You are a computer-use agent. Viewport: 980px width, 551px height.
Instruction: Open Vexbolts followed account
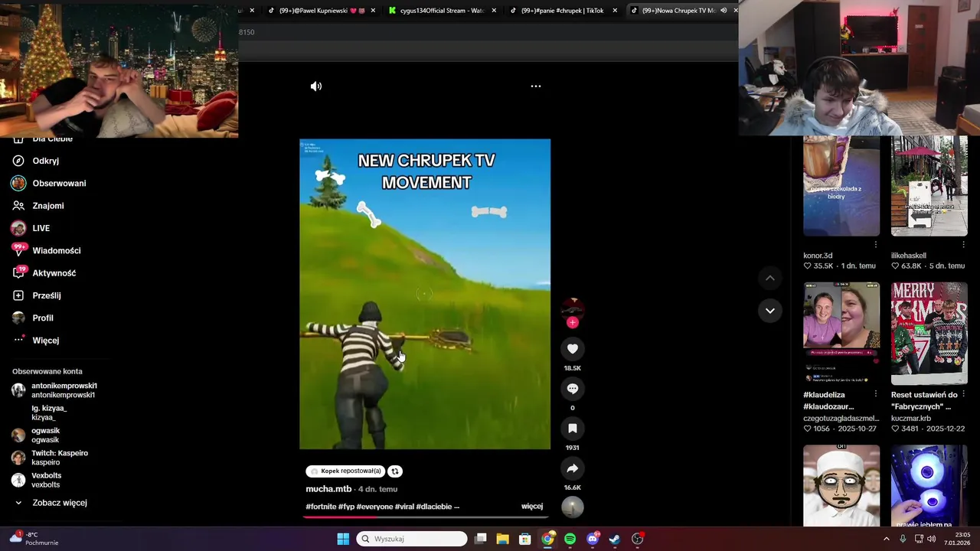[x=46, y=480]
